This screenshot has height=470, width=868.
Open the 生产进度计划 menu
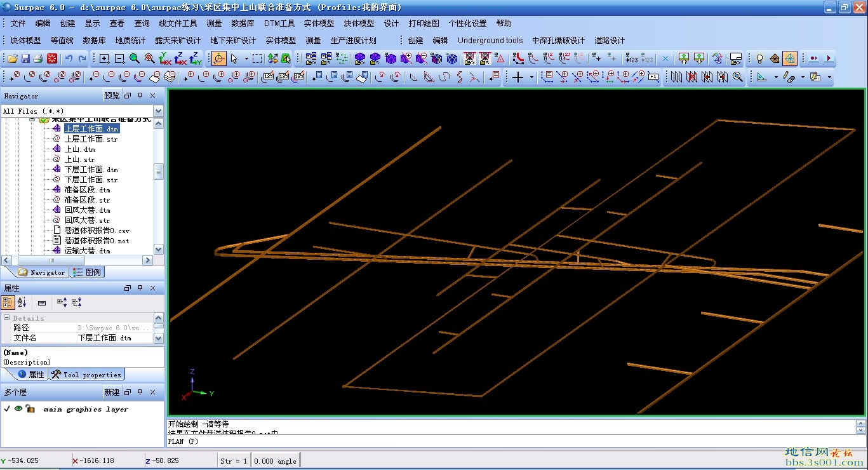point(354,40)
